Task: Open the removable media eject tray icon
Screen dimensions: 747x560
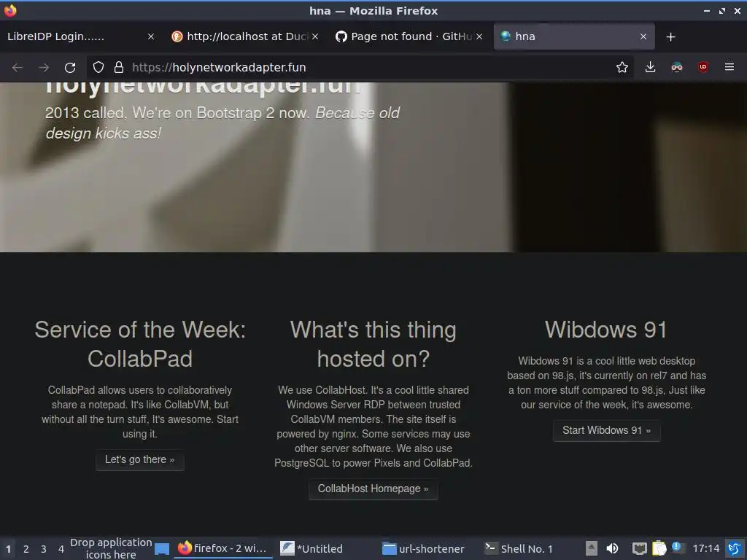Action: point(591,548)
